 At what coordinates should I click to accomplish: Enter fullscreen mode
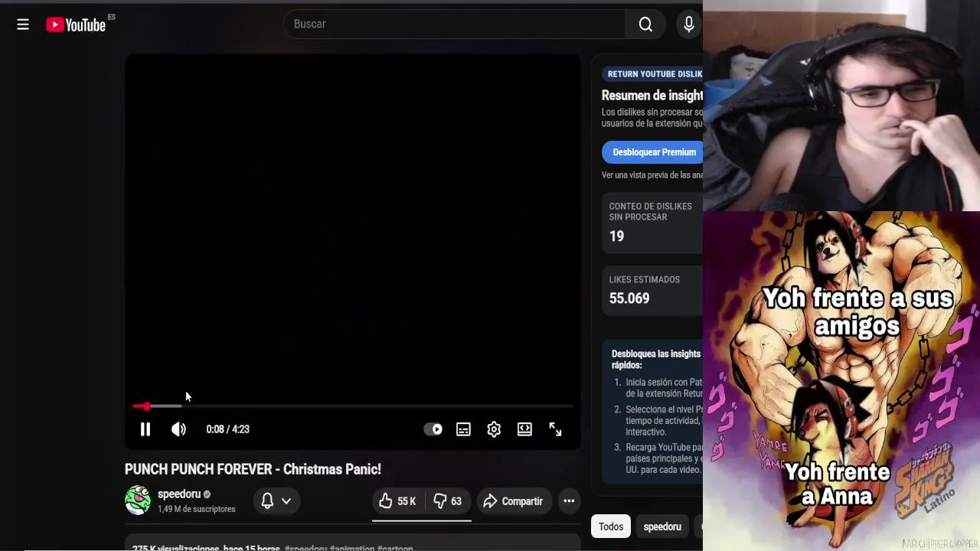[x=555, y=429]
